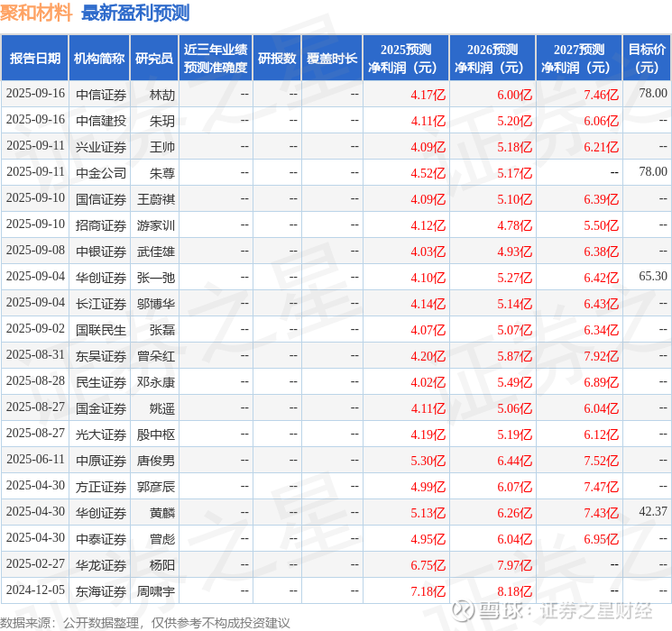Click the 2026预测净利润 column header
This screenshot has height=631, width=672.
[x=492, y=59]
